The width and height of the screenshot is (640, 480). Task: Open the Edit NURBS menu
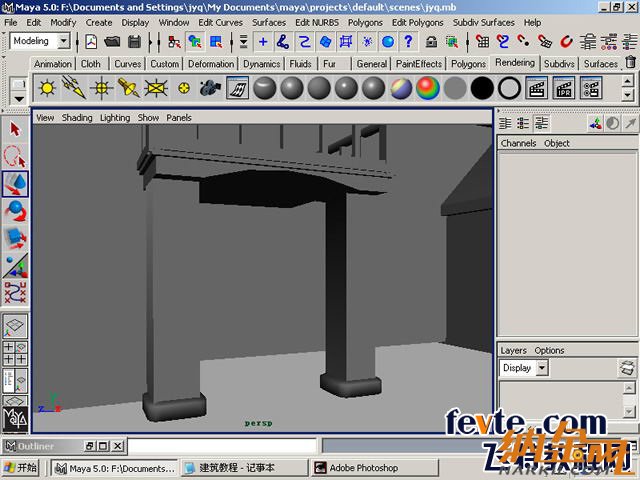[314, 22]
